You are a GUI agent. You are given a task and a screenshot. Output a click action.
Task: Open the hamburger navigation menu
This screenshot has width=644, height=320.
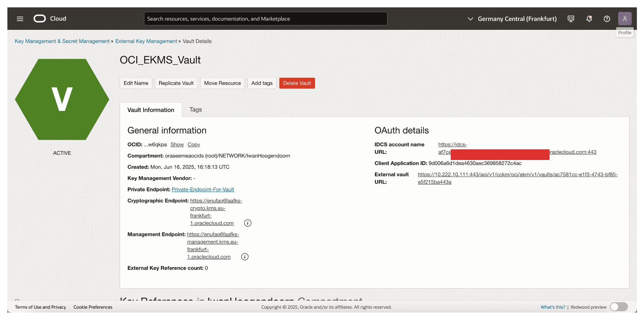pyautogui.click(x=20, y=19)
